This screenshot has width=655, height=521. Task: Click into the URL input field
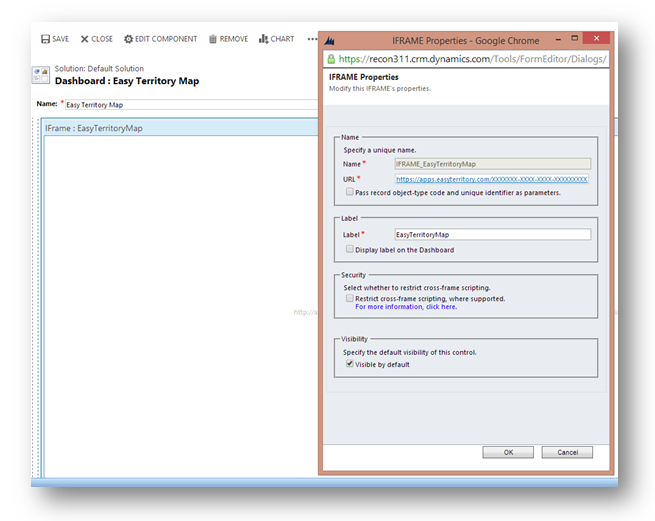(491, 179)
